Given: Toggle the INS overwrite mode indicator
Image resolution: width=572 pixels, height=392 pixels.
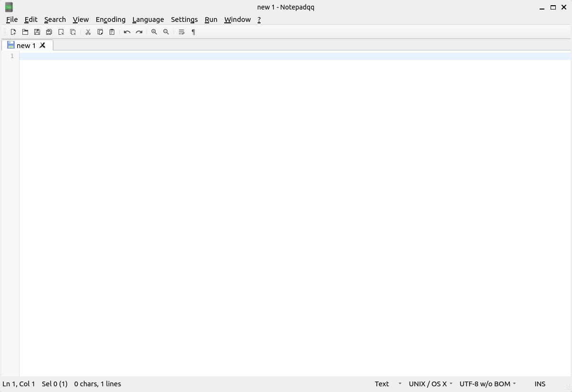Looking at the screenshot, I should click(x=540, y=384).
